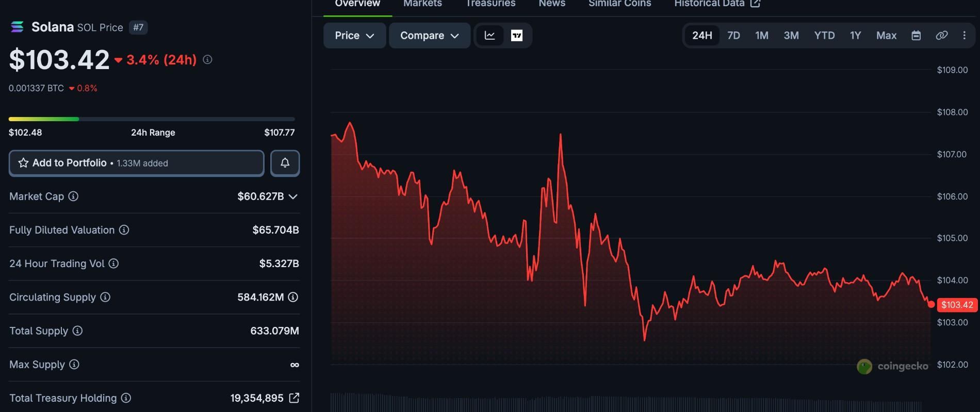Click the $65.704B valuation value
Screen dimensions: 980x412
click(x=276, y=230)
